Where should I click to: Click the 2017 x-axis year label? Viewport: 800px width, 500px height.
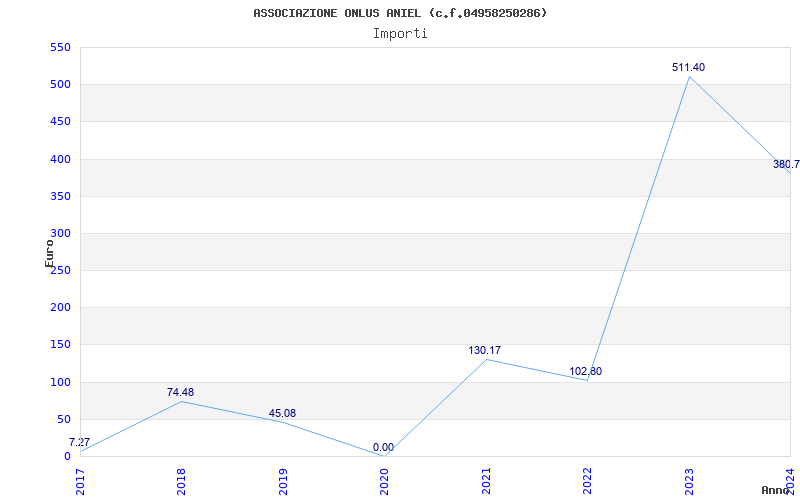80,481
